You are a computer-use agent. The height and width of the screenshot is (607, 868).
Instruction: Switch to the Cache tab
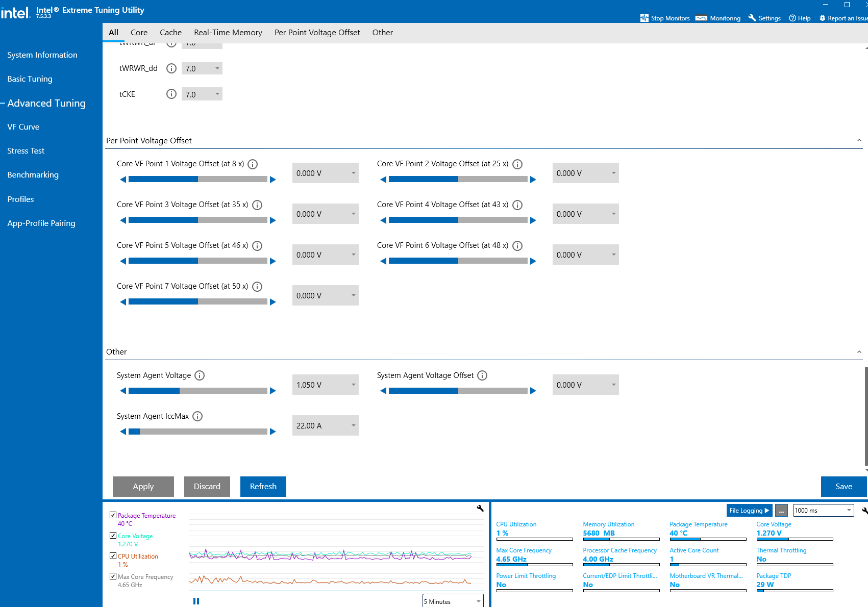[x=170, y=32]
